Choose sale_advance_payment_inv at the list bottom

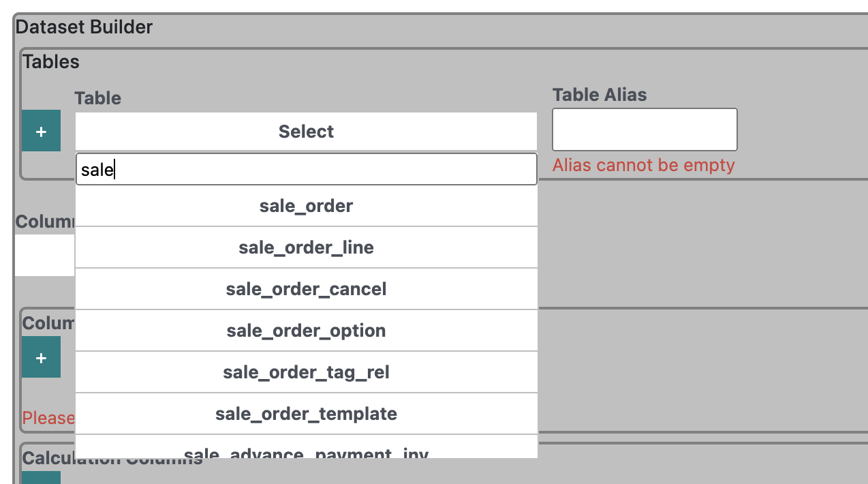pos(306,447)
